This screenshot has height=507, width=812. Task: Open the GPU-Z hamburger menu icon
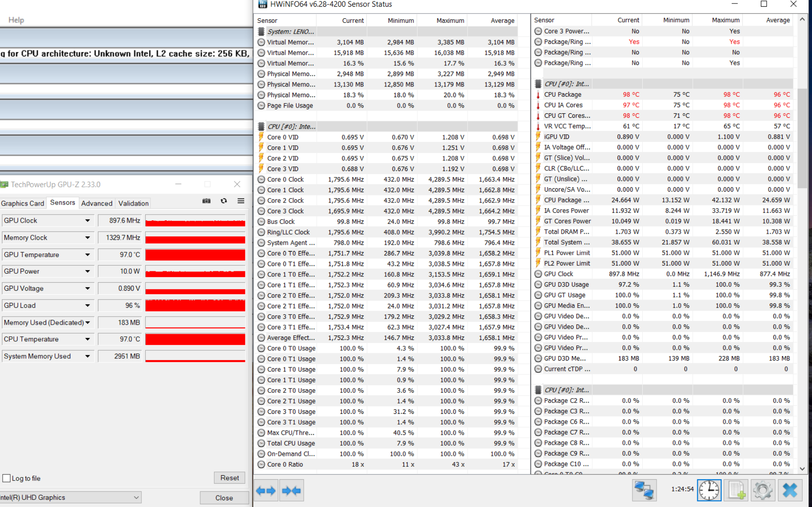tap(241, 201)
